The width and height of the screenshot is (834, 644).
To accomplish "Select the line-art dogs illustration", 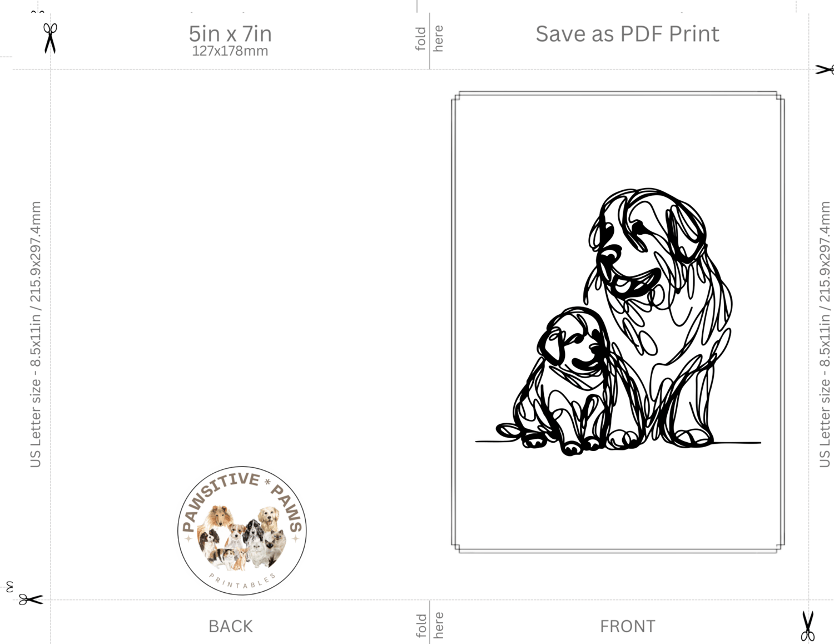I will pyautogui.click(x=618, y=321).
